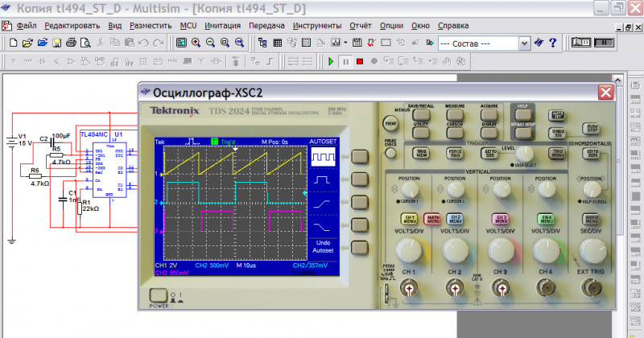Viewport: 644px width, 338px height.
Task: Click the CH 1 BNC input connector
Action: coord(409,289)
